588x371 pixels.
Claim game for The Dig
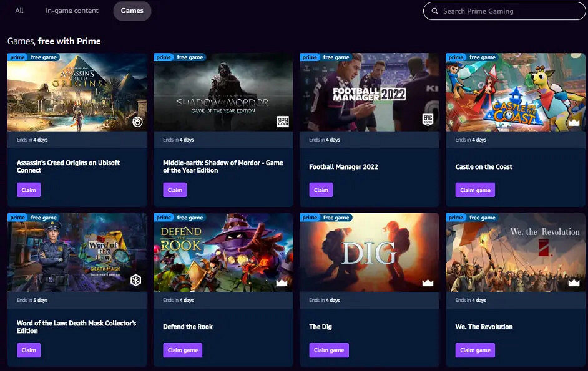tap(329, 350)
